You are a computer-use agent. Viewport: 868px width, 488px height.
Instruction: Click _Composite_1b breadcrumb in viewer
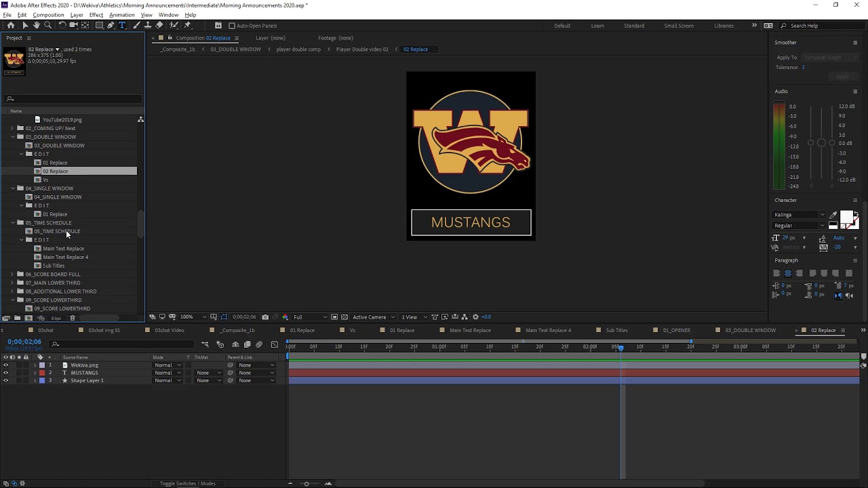pos(178,49)
